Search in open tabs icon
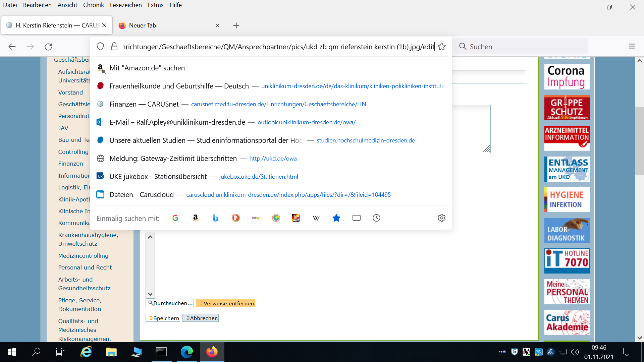The height and width of the screenshot is (362, 644). (x=357, y=218)
